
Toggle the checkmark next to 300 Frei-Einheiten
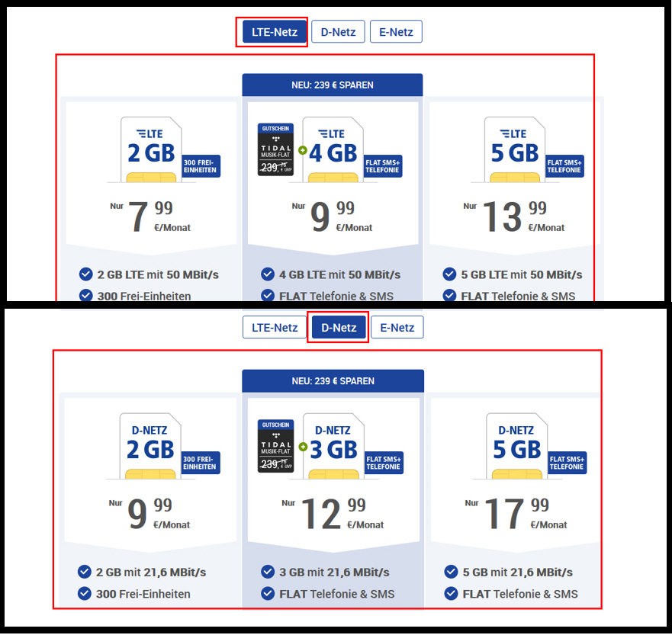pyautogui.click(x=85, y=296)
